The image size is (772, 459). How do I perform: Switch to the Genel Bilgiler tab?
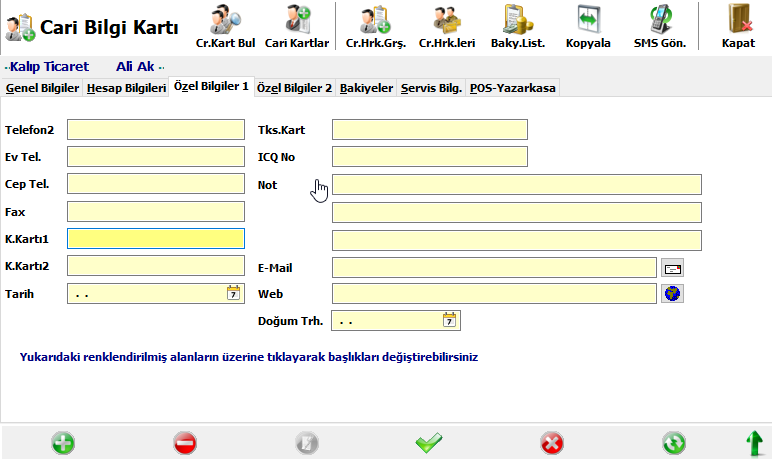(x=42, y=88)
